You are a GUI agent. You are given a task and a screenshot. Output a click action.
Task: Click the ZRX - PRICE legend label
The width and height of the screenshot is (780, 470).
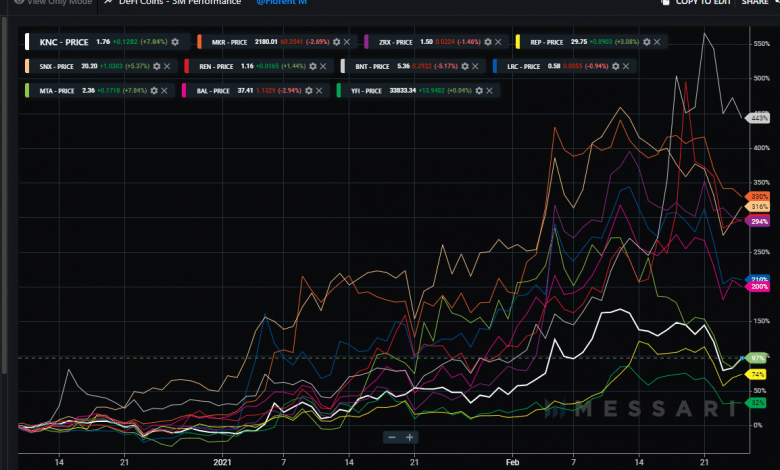[396, 42]
